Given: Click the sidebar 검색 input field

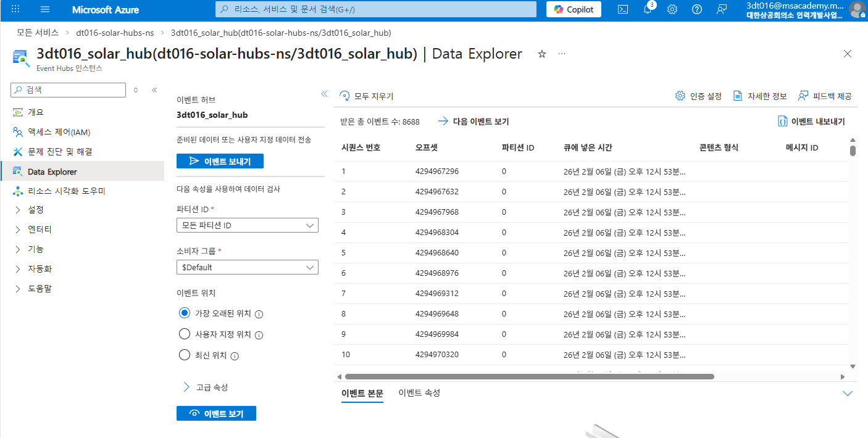Looking at the screenshot, I should pos(68,89).
